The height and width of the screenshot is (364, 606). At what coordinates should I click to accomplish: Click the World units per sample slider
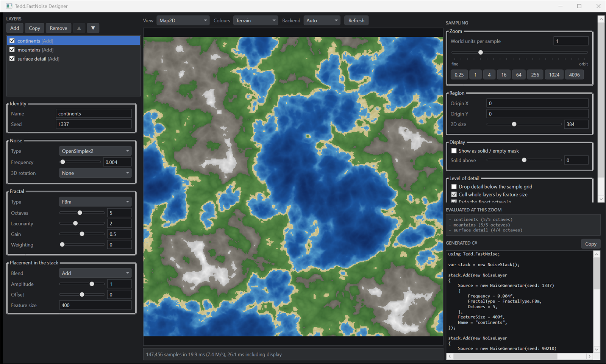coord(519,52)
